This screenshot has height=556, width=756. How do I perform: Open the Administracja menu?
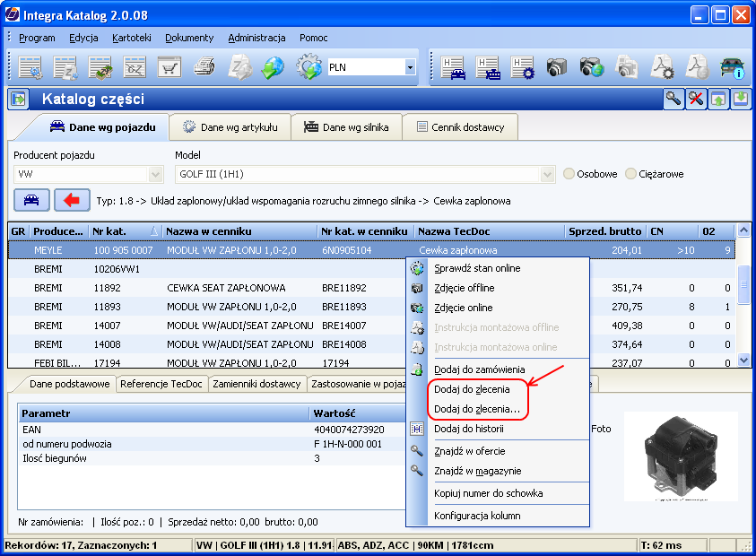256,38
